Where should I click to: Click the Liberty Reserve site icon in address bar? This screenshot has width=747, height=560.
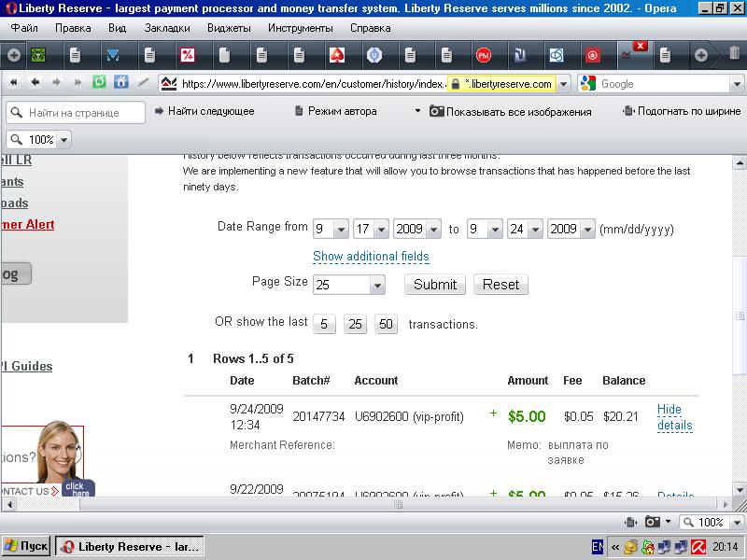[x=169, y=84]
